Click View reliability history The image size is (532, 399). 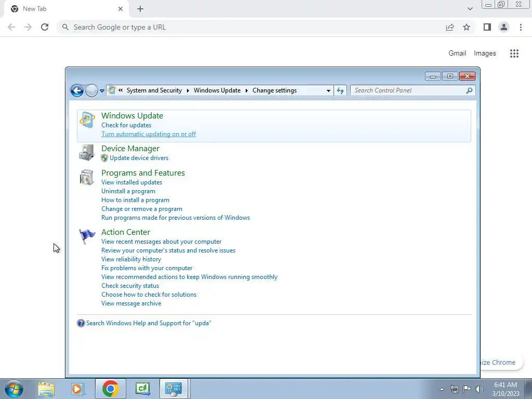coord(131,259)
